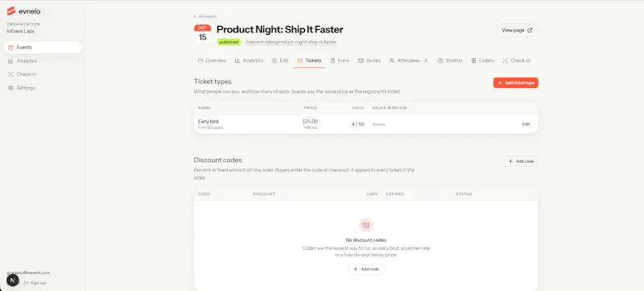Image resolution: width=644 pixels, height=291 pixels.
Task: Click the user email address at bottom left
Action: click(28, 272)
